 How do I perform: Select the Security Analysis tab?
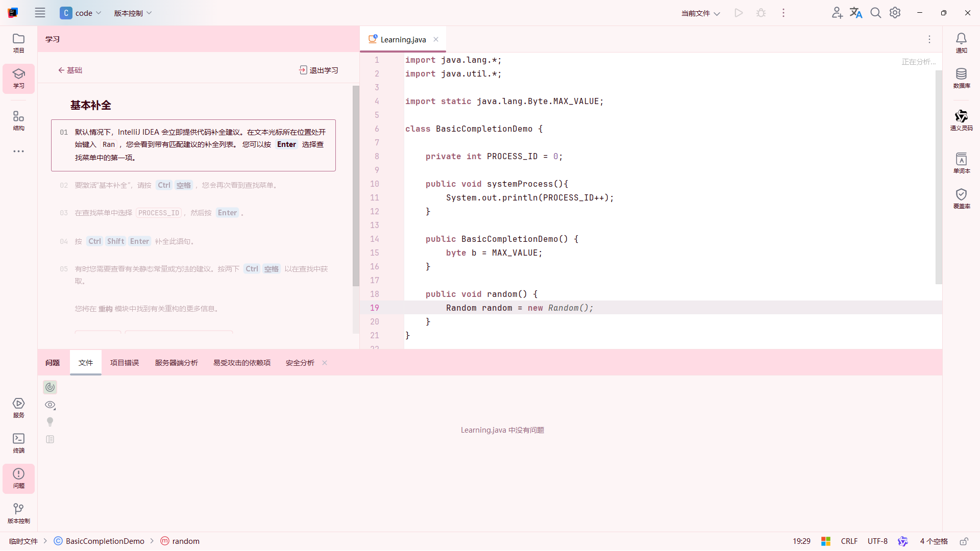pos(300,363)
